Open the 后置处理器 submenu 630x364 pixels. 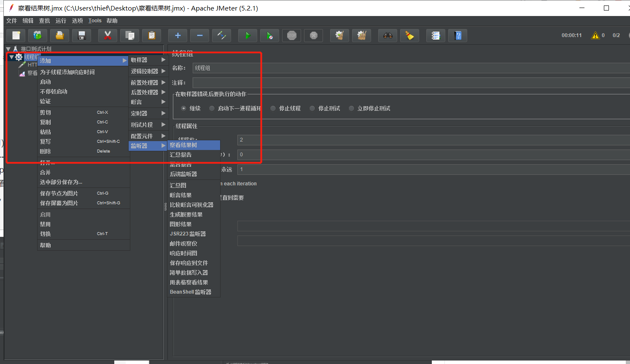148,92
